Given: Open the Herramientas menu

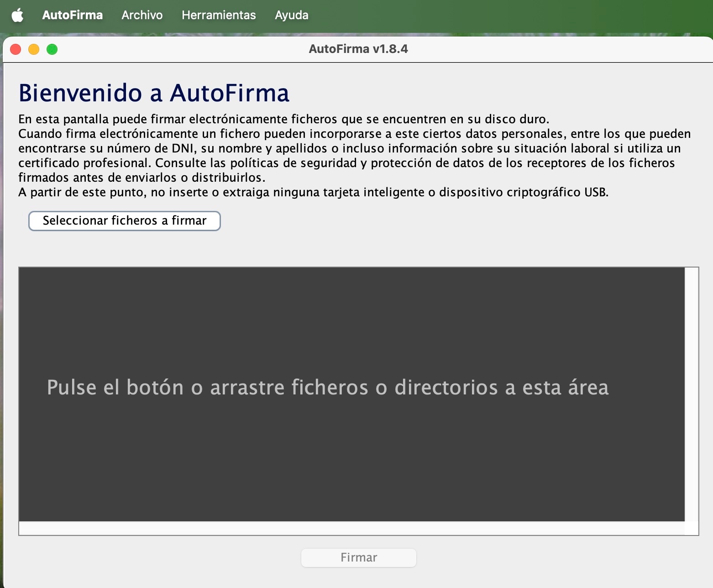Looking at the screenshot, I should pyautogui.click(x=219, y=15).
